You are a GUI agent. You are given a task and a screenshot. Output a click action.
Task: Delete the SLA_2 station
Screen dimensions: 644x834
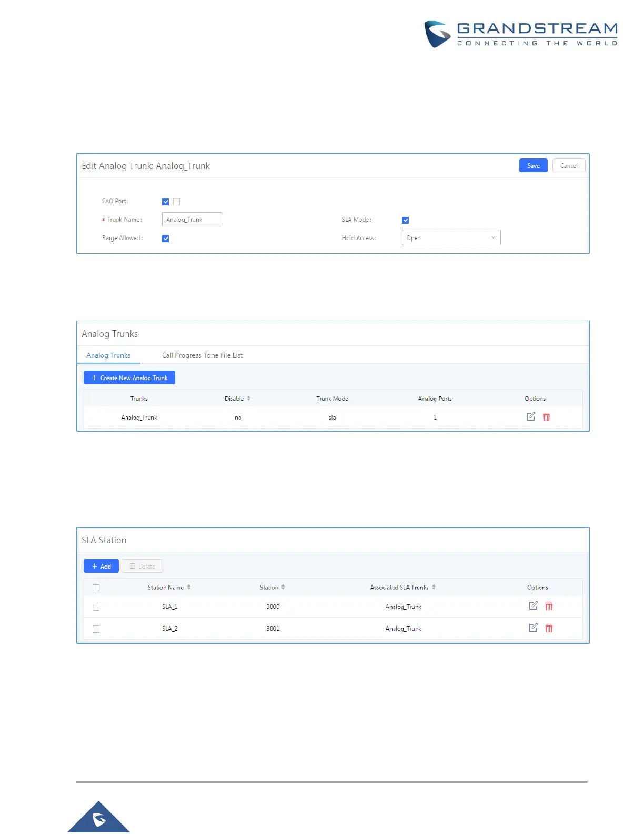549,628
